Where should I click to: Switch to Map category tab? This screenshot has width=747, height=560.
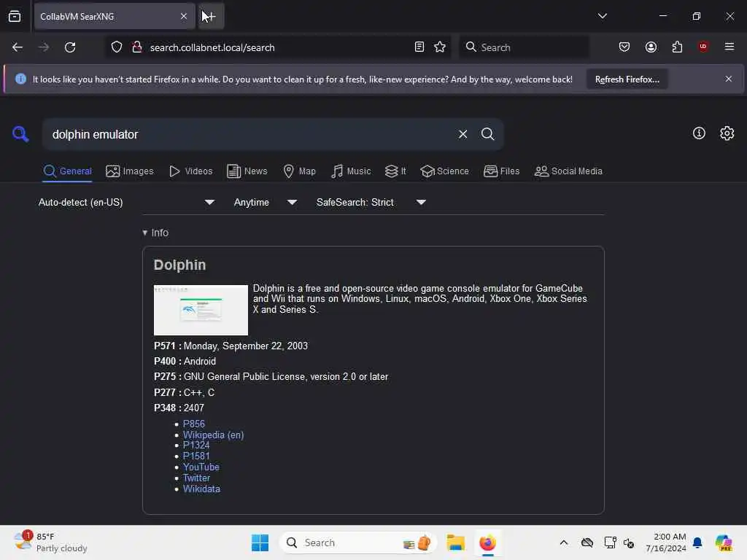pyautogui.click(x=299, y=171)
